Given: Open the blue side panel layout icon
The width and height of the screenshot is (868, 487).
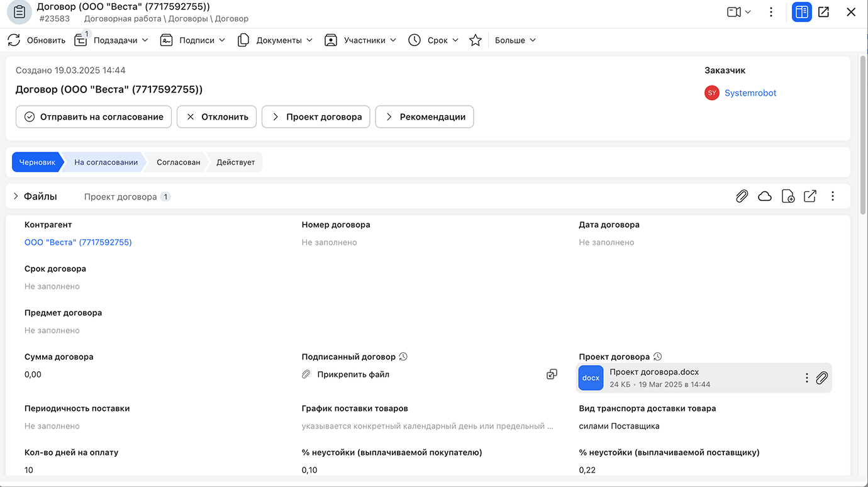Looking at the screenshot, I should (801, 11).
